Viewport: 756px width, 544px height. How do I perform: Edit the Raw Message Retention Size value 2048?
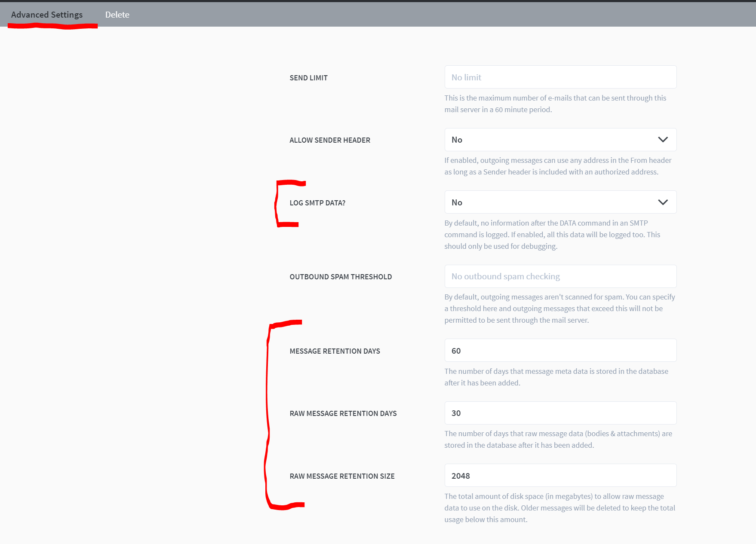pos(559,475)
